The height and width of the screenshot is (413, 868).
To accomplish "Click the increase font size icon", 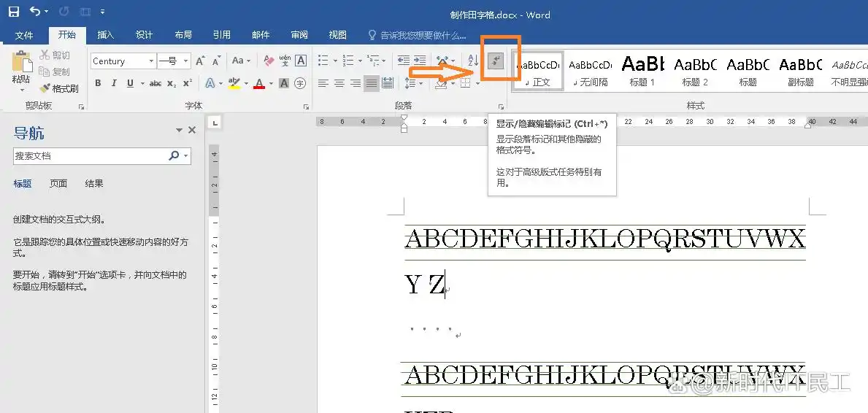I will (200, 61).
